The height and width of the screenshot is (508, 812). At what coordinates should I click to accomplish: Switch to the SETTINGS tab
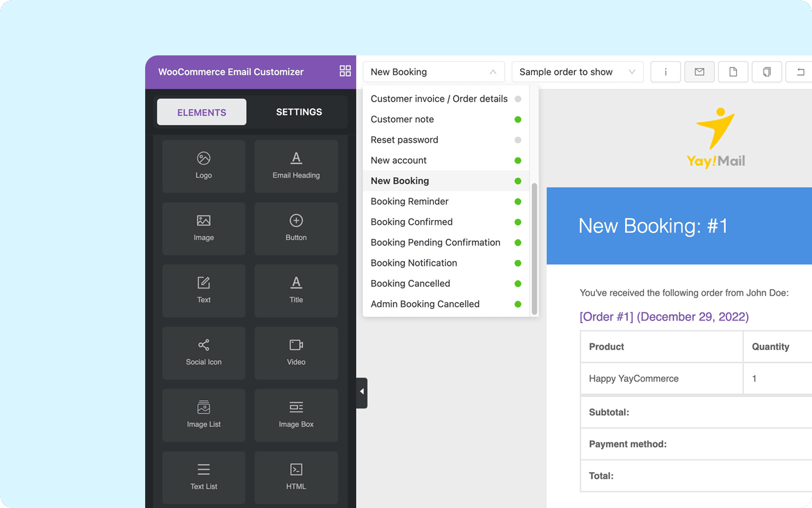[x=299, y=112]
